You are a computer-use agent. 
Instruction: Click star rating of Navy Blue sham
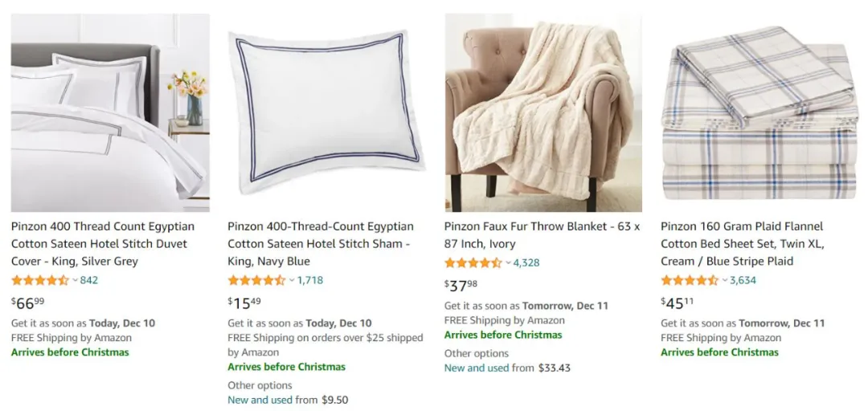[x=256, y=280]
